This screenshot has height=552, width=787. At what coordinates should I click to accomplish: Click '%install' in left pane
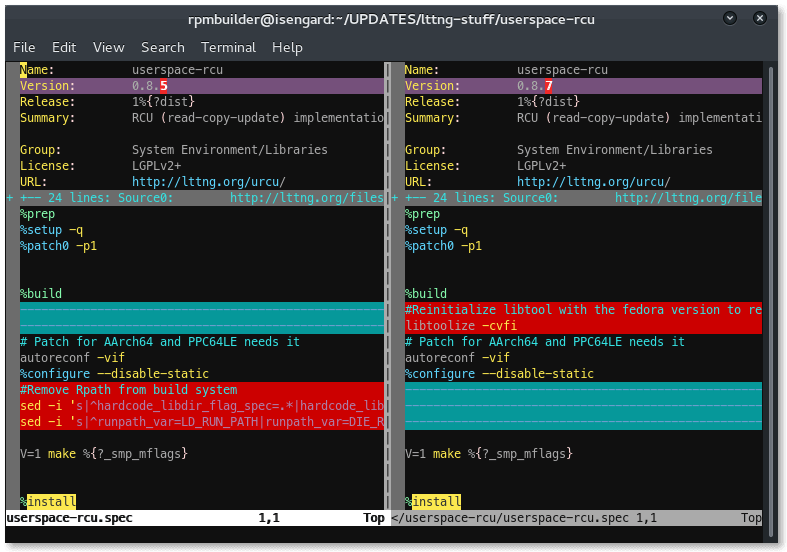(x=48, y=501)
